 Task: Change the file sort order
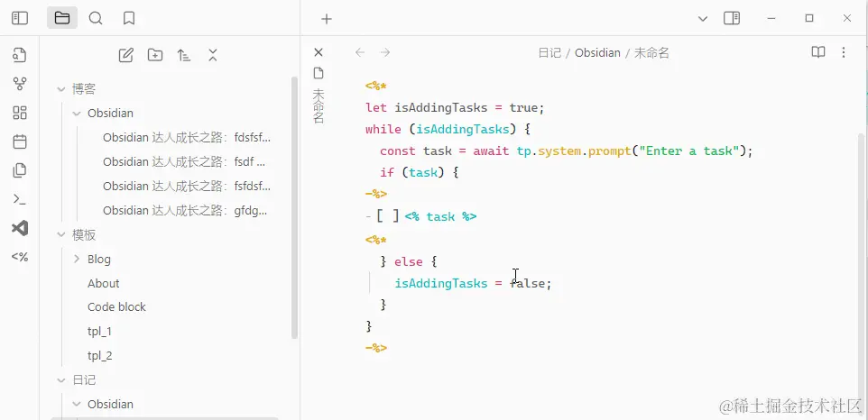pyautogui.click(x=184, y=55)
